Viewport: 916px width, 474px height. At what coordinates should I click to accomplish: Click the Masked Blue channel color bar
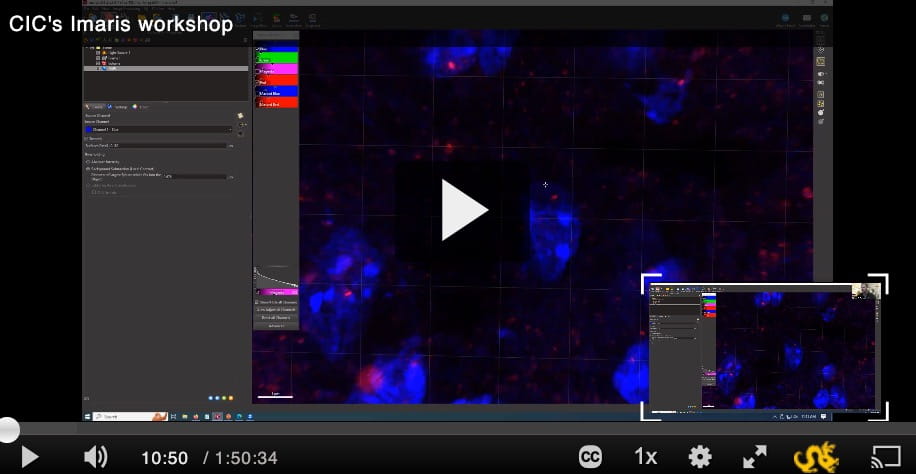(x=277, y=91)
